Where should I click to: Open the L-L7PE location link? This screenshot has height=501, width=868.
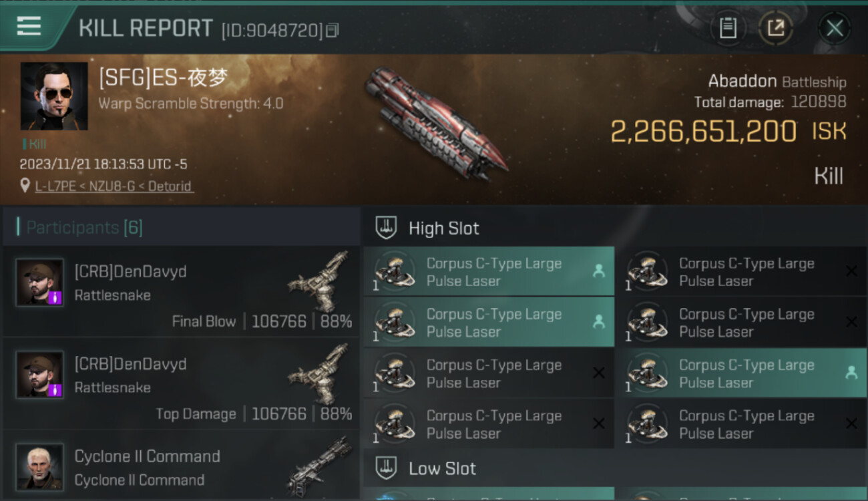[114, 186]
